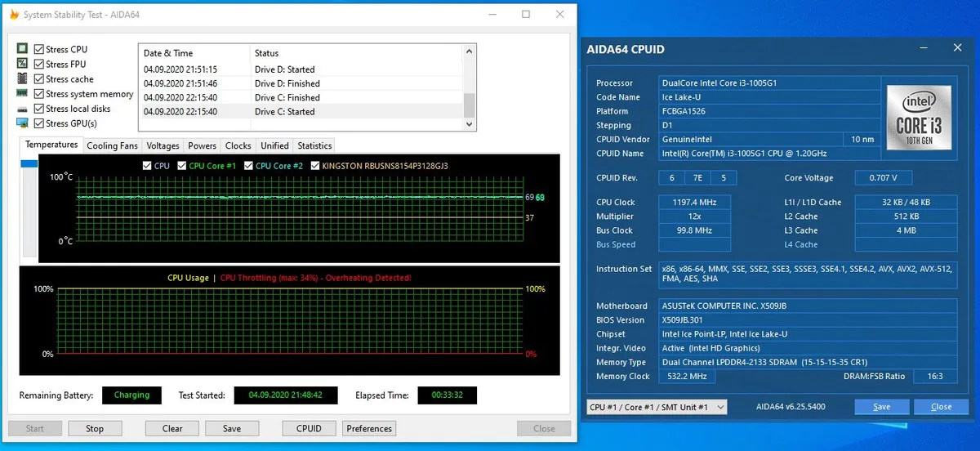Open Preferences in System Stability Test

click(x=369, y=428)
